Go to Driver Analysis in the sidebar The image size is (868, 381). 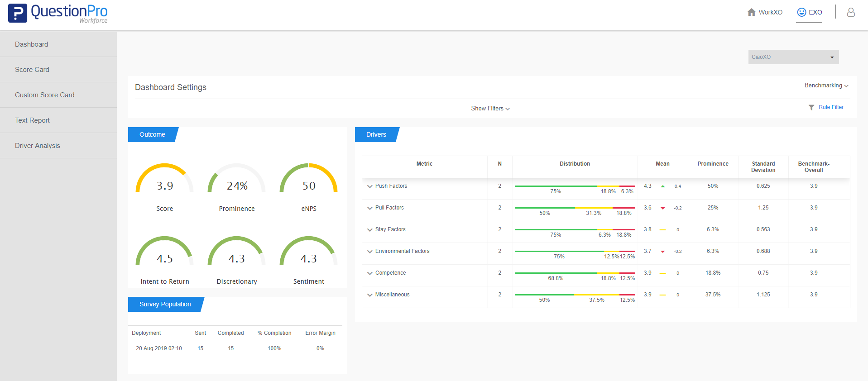tap(38, 146)
